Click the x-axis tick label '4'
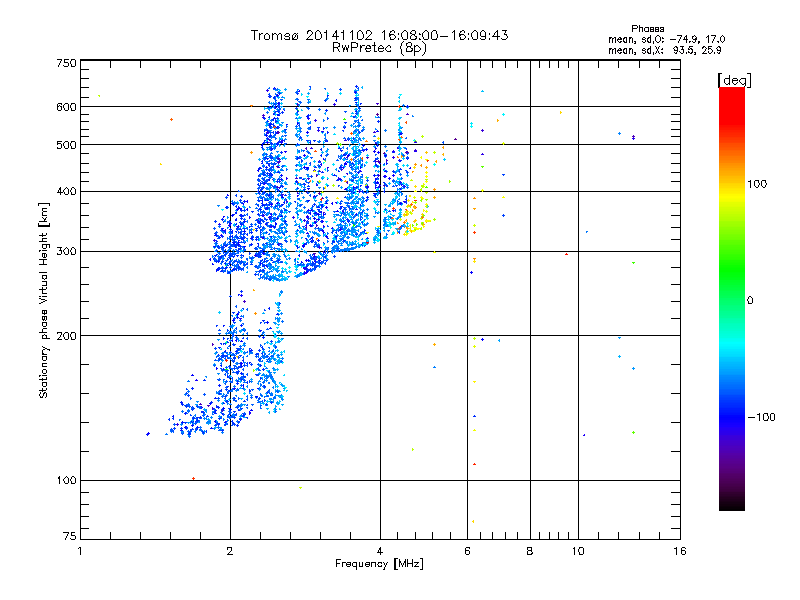The width and height of the screenshot is (800, 600). 380,551
